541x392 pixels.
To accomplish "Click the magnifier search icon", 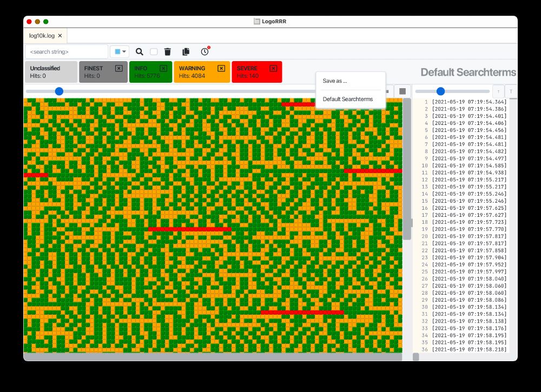I will 140,52.
